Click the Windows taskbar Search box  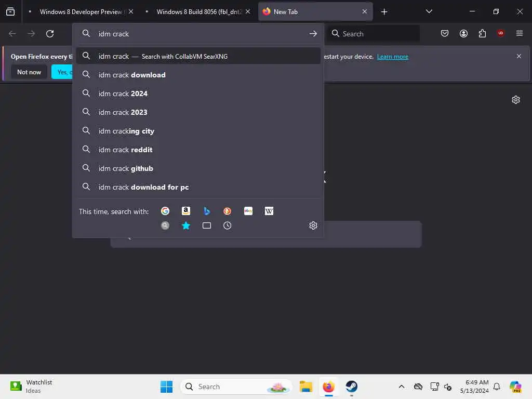[236, 387]
